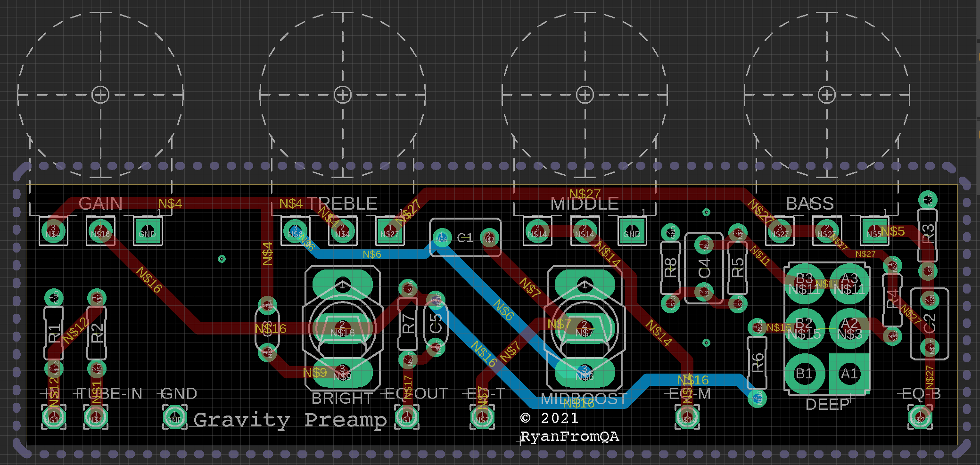Click the BASS pot N$5 pad
Screen dimensions: 980x465
(874, 231)
